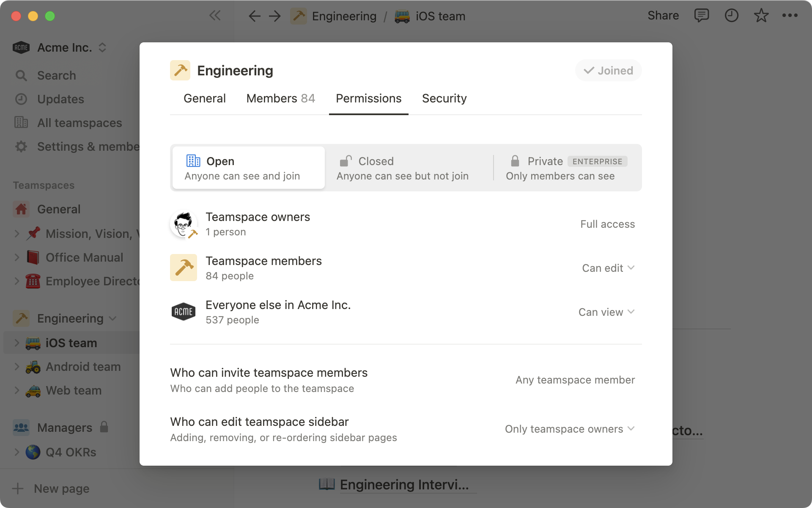Viewport: 812px width, 508px height.
Task: Click the All teamspaces grid icon
Action: coord(22,123)
